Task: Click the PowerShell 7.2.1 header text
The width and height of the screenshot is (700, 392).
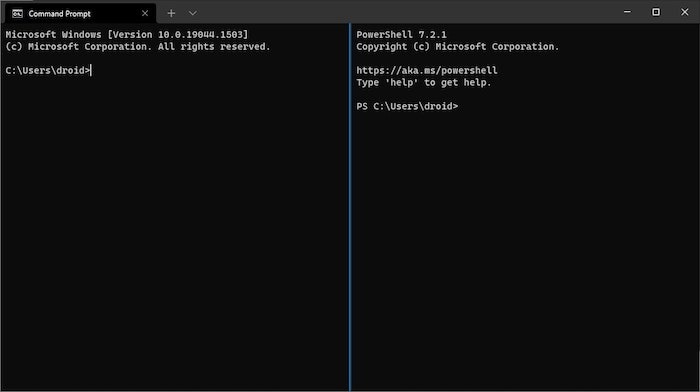Action: [401, 34]
